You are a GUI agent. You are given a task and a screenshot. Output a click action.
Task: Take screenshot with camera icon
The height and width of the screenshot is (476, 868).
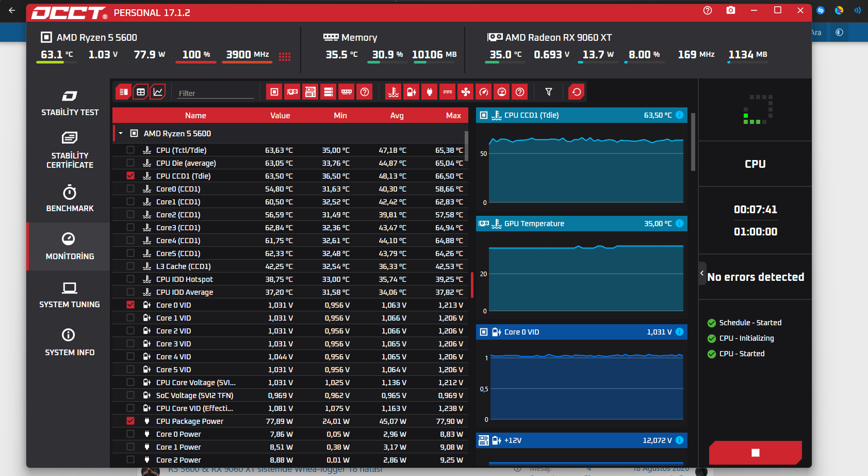(x=731, y=10)
